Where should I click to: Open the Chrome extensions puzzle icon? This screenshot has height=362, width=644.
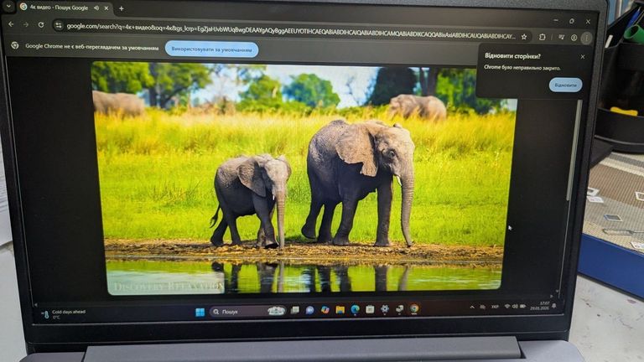pyautogui.click(x=543, y=37)
